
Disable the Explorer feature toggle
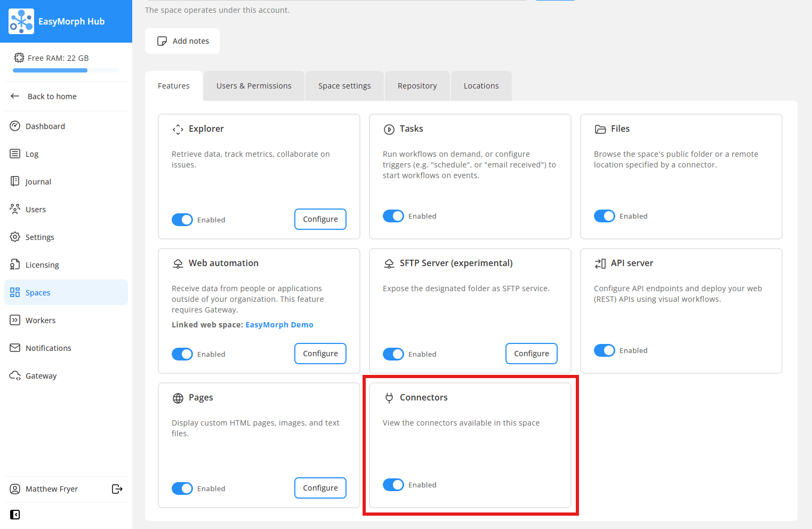(182, 220)
